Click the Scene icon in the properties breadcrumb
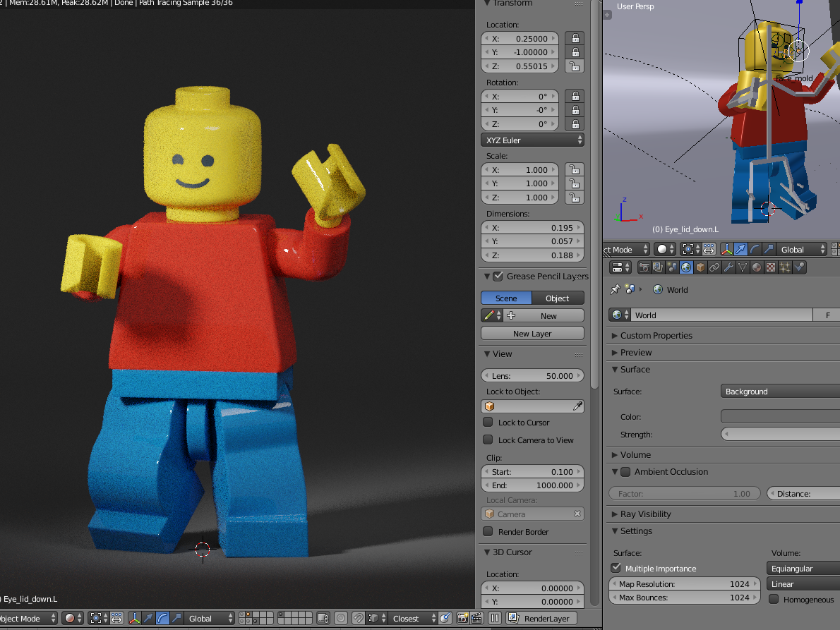This screenshot has height=630, width=840. (x=630, y=289)
